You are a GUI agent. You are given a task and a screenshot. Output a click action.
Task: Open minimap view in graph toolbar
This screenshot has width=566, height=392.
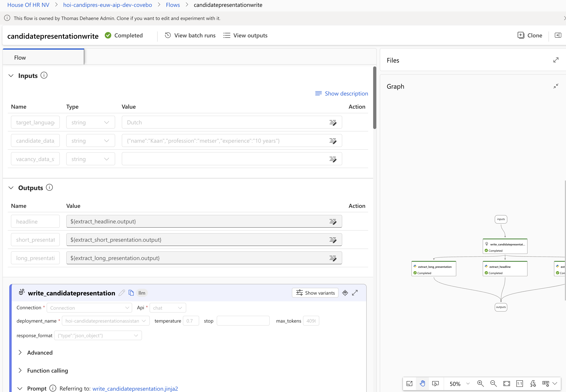pos(409,384)
